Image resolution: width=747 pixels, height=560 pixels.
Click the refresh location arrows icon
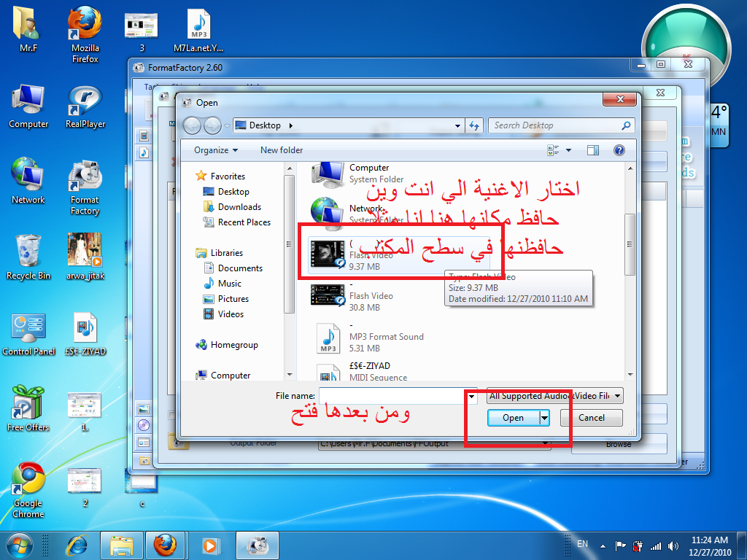[x=474, y=125]
